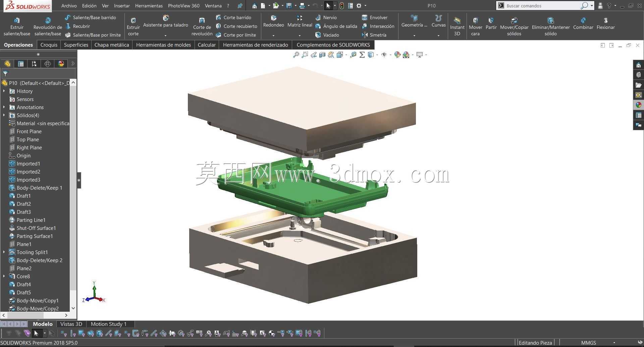Viewport: 644px width, 347px height.
Task: Open FeatureManager design tree tab
Action: [7, 64]
